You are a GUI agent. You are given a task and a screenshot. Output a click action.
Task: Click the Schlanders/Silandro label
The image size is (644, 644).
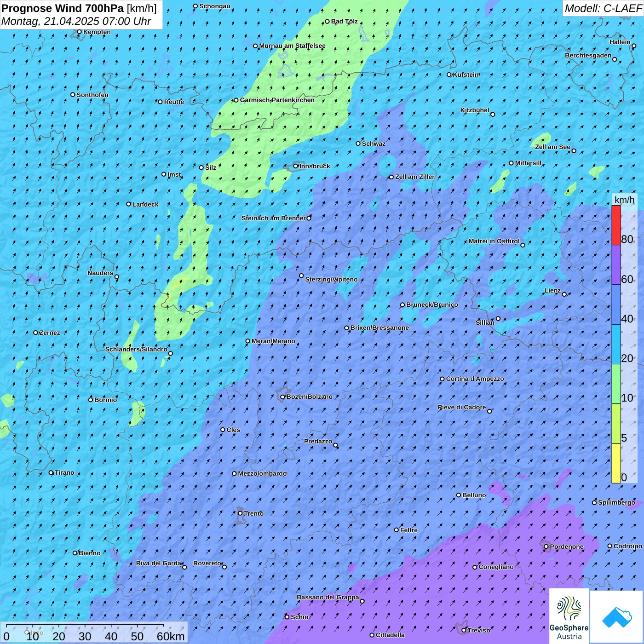click(x=136, y=349)
